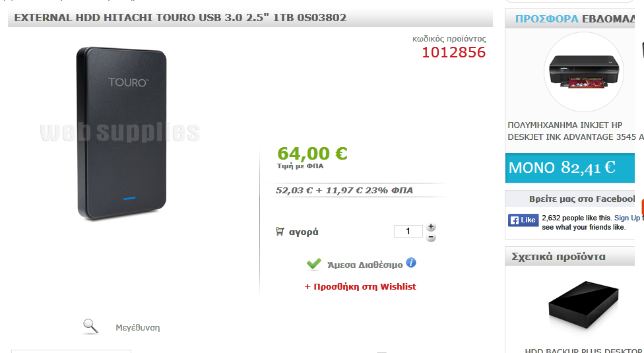The image size is (644, 353).
Task: Click the green availability checkmark icon
Action: click(x=314, y=263)
